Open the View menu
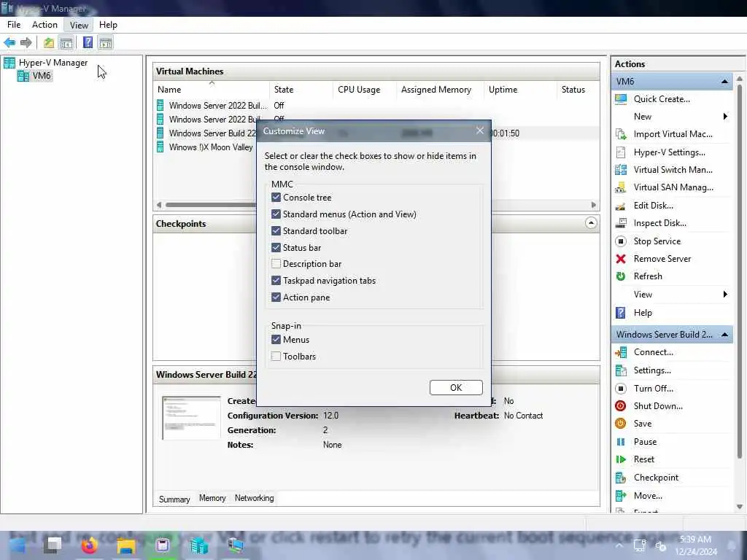 pyautogui.click(x=79, y=25)
